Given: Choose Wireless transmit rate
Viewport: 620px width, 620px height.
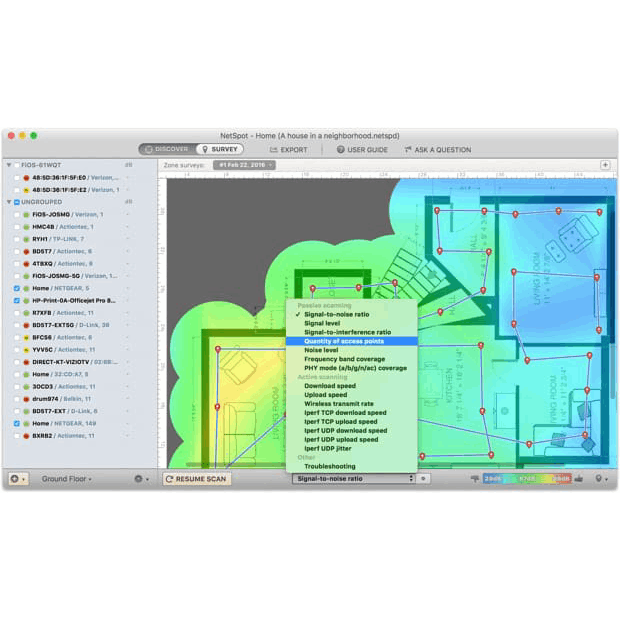Looking at the screenshot, I should click(339, 404).
